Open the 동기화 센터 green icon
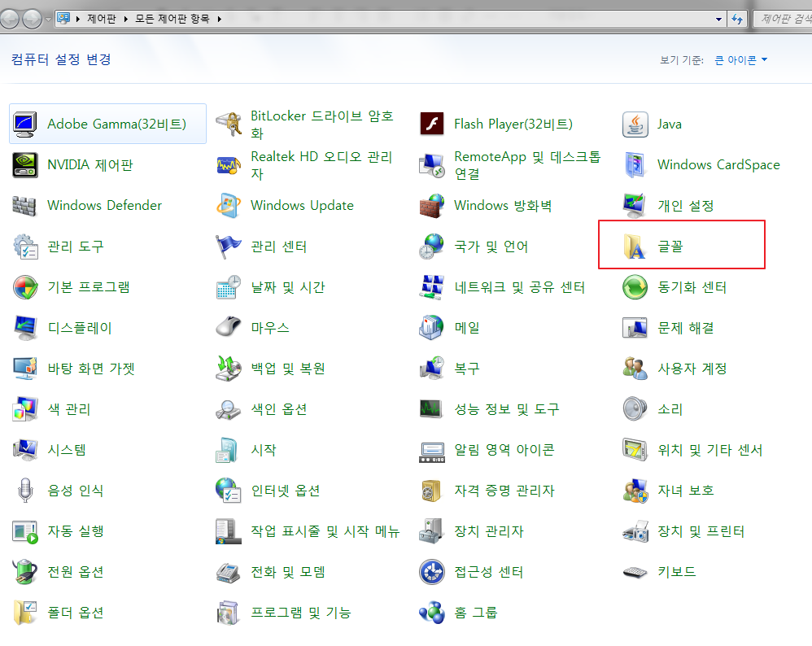 point(635,287)
